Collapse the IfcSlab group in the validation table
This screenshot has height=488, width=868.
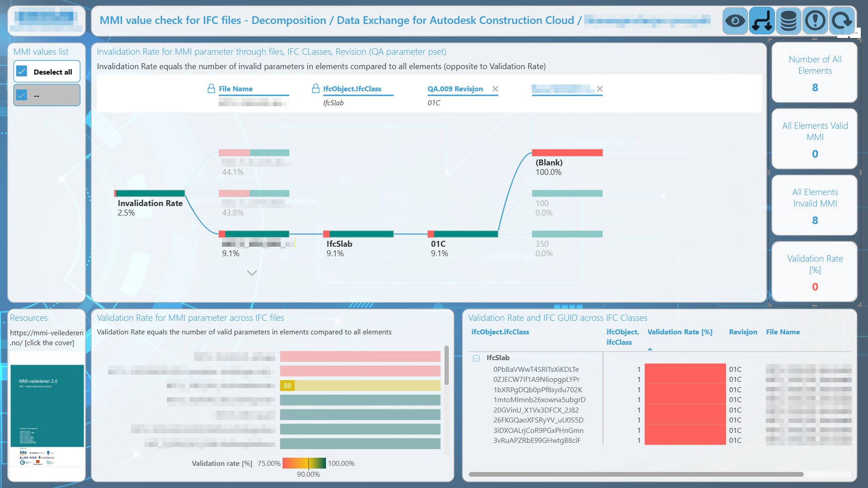click(x=476, y=357)
